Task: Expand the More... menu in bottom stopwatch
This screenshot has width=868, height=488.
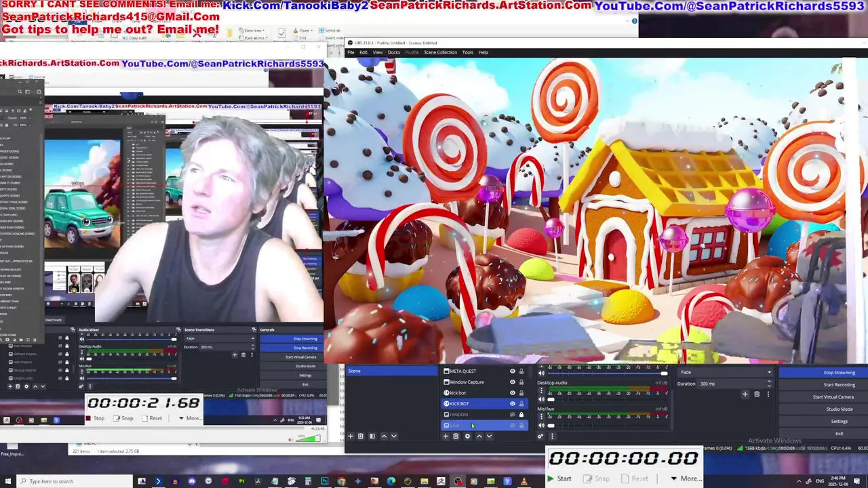Action: point(686,479)
